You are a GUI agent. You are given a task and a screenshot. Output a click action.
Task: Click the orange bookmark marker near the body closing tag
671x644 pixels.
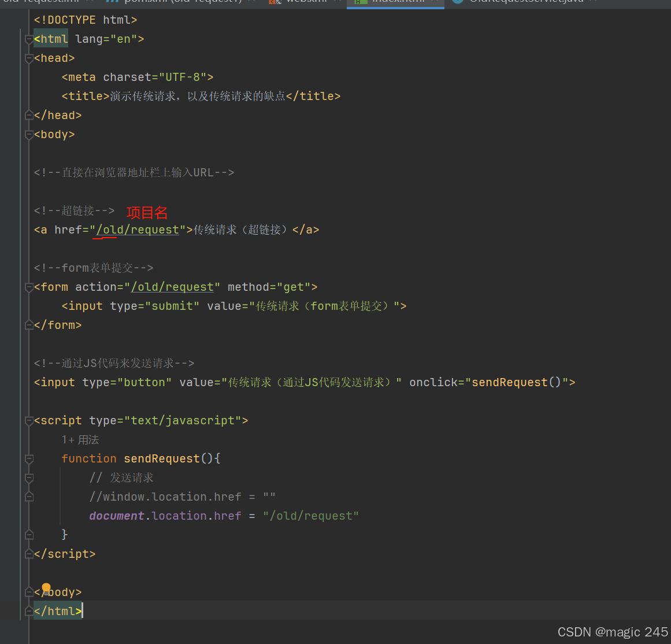[x=47, y=587]
